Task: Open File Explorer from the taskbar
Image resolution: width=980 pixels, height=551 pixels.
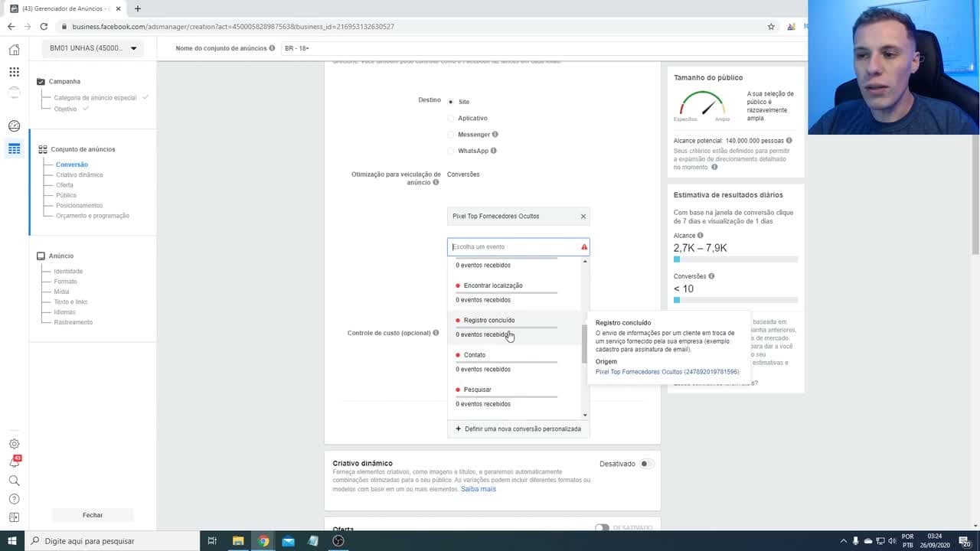Action: 238,541
